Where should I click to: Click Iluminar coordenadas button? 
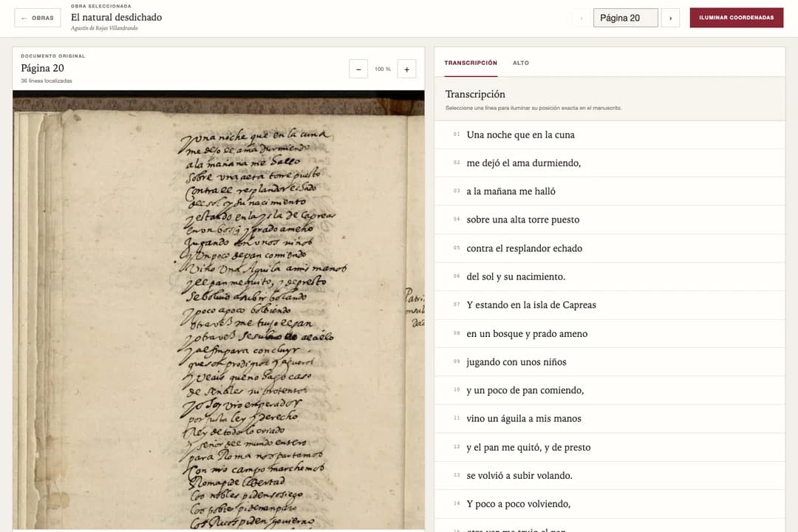point(737,18)
